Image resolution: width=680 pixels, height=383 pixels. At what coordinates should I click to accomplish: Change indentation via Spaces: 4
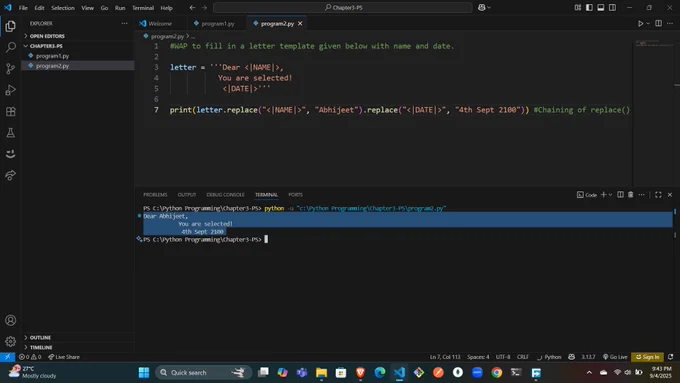[478, 357]
